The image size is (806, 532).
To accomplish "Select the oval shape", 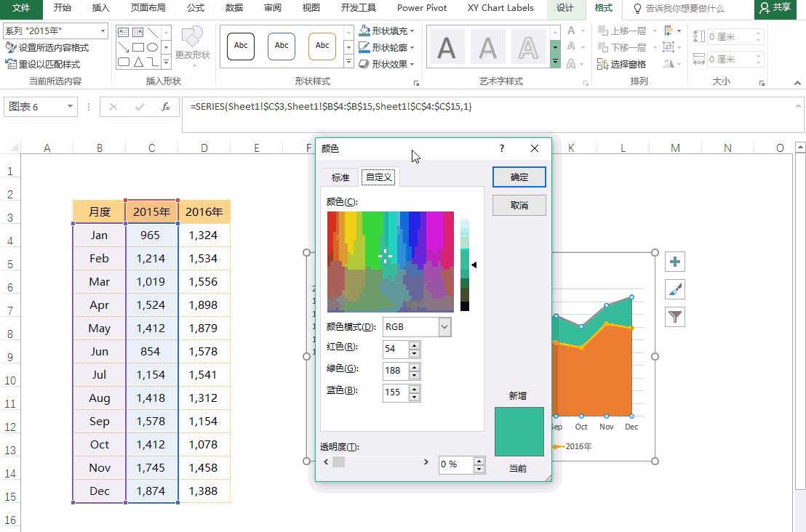I will click(153, 47).
